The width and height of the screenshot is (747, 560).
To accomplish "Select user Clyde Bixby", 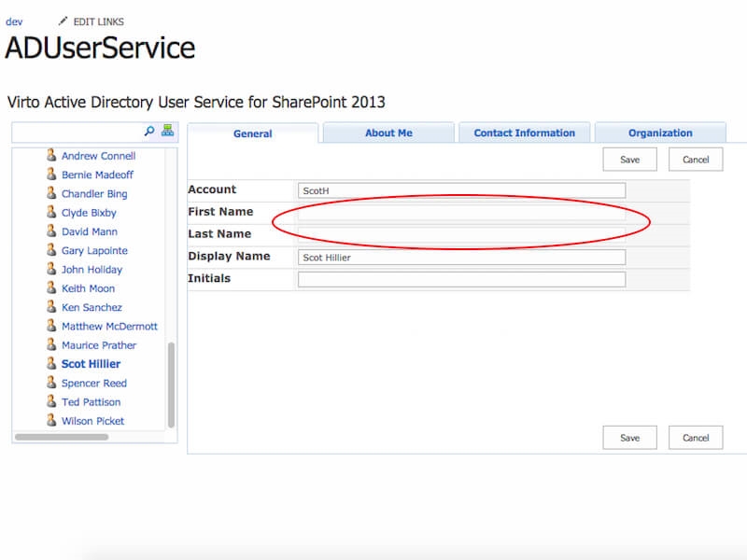I will pos(89,213).
